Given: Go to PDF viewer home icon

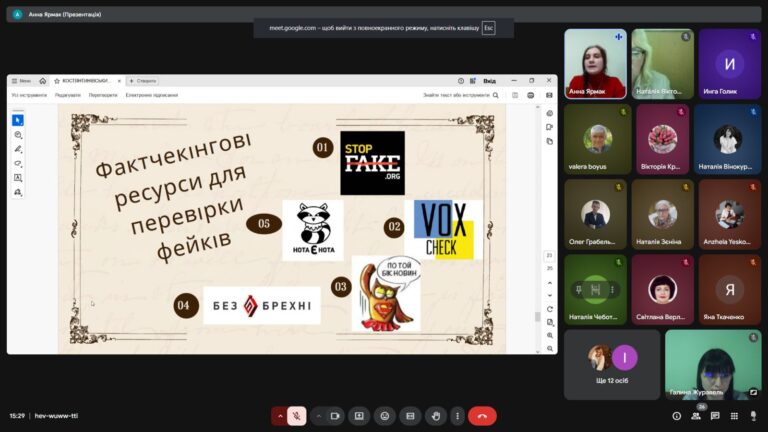Looking at the screenshot, I should (x=43, y=81).
